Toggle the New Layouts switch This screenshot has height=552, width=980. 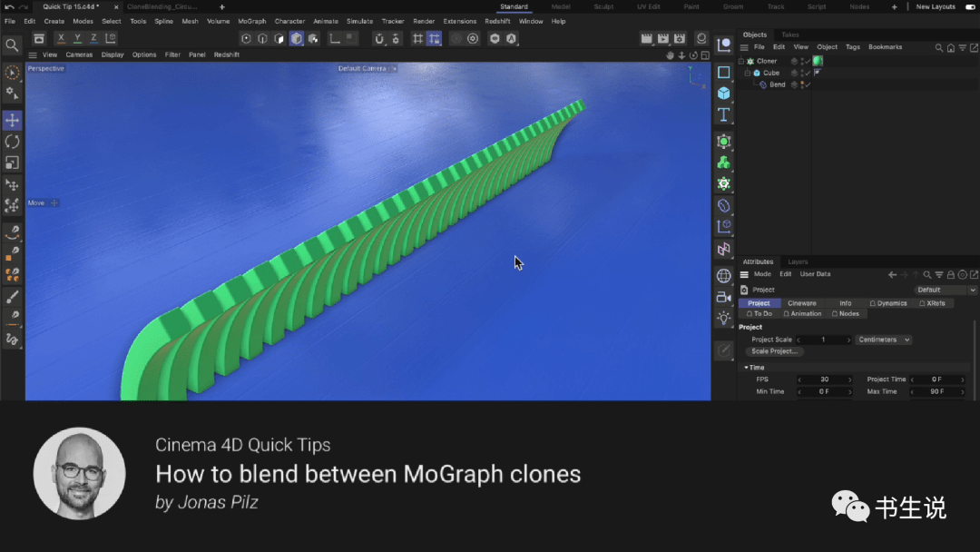tap(970, 7)
